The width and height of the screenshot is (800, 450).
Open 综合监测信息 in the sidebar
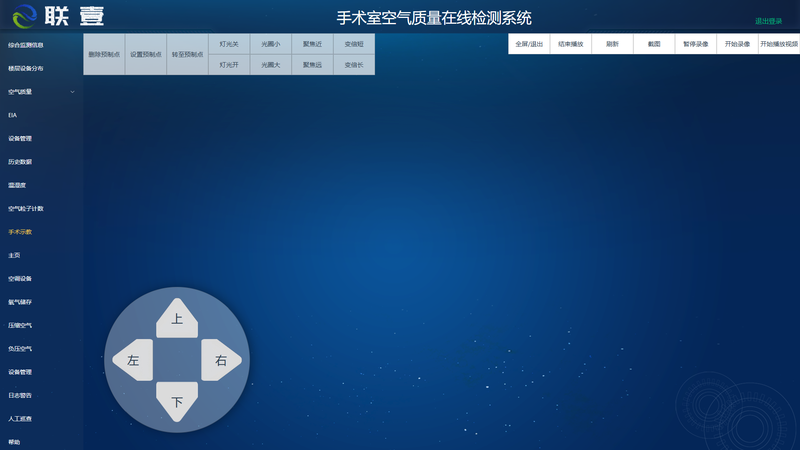26,45
